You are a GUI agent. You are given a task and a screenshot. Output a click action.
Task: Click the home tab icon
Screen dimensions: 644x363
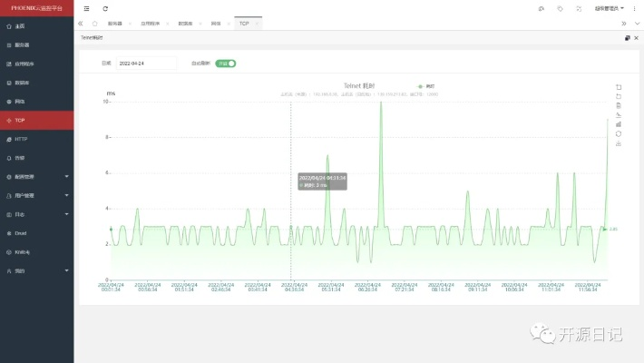[94, 23]
